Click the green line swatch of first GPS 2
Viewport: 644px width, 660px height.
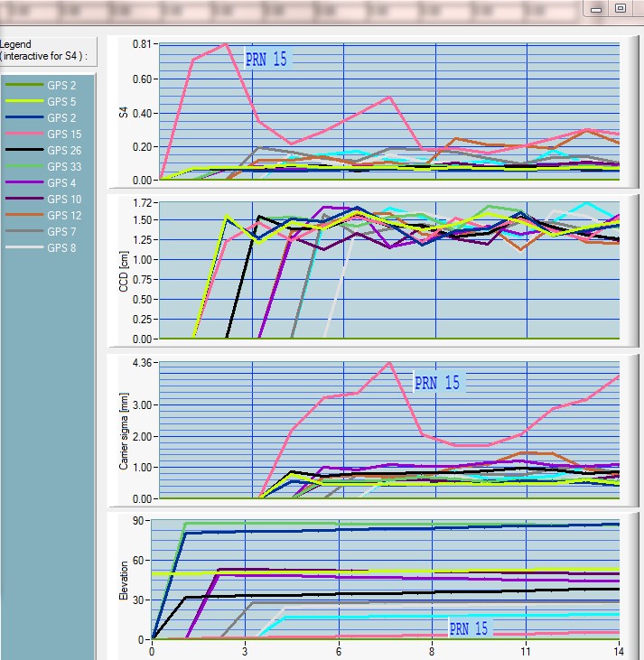coord(24,85)
